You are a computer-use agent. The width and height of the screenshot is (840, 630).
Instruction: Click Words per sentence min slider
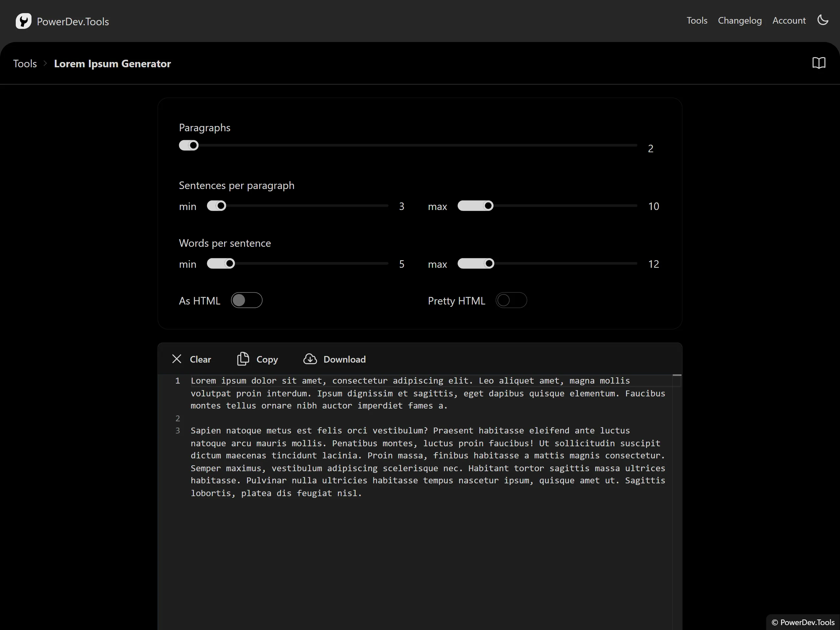coord(229,263)
